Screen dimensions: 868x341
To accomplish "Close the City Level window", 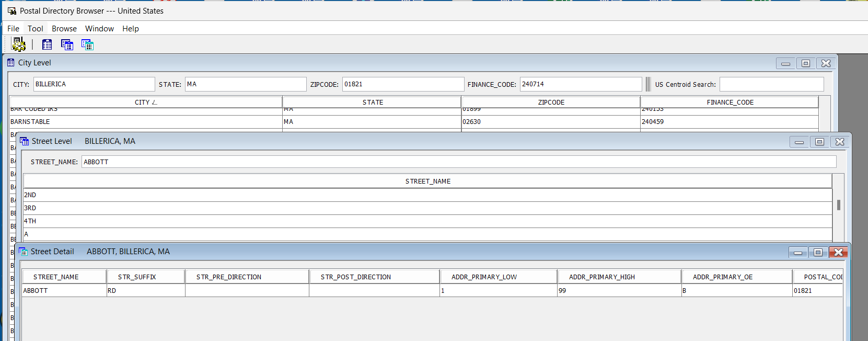I will pyautogui.click(x=826, y=63).
